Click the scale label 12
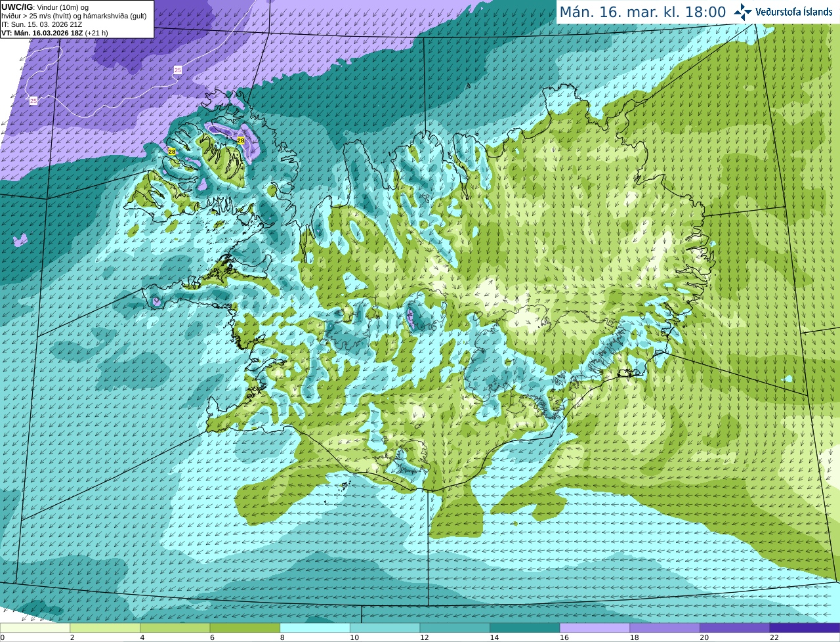The height and width of the screenshot is (642, 840). click(x=425, y=637)
